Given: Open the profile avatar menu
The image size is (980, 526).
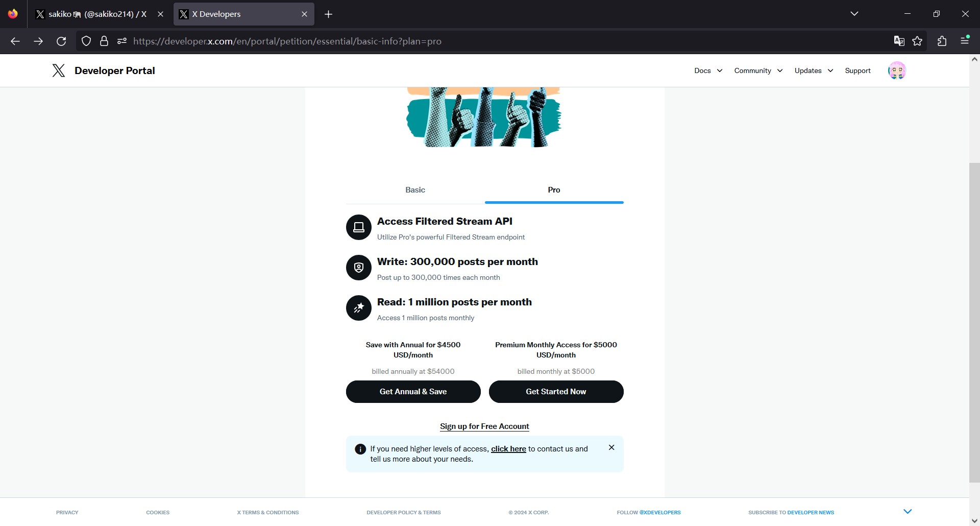Looking at the screenshot, I should coord(897,70).
